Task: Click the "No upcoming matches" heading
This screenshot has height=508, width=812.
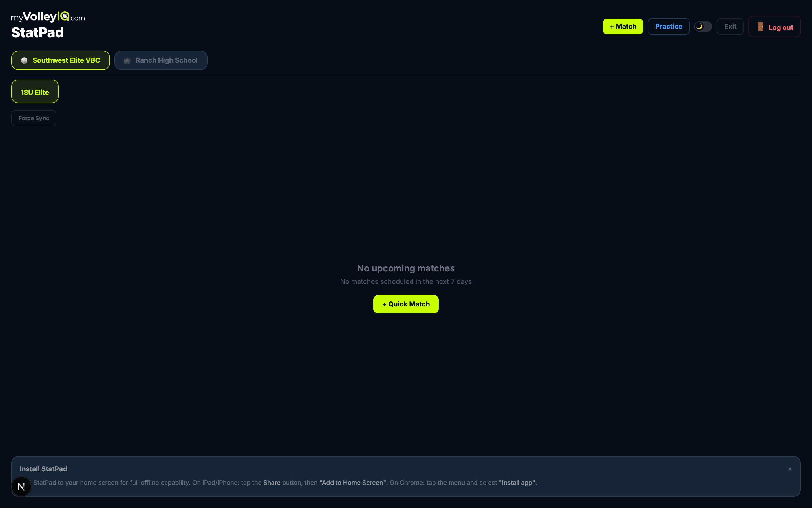Action: (x=406, y=268)
